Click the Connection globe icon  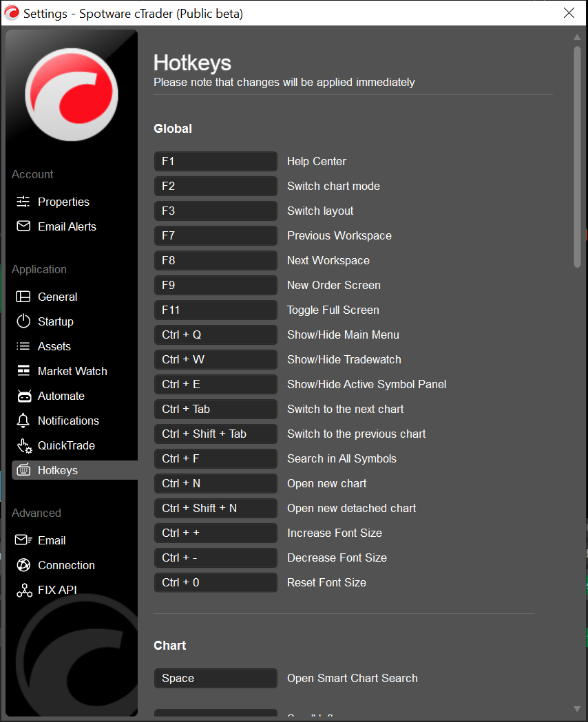click(23, 565)
